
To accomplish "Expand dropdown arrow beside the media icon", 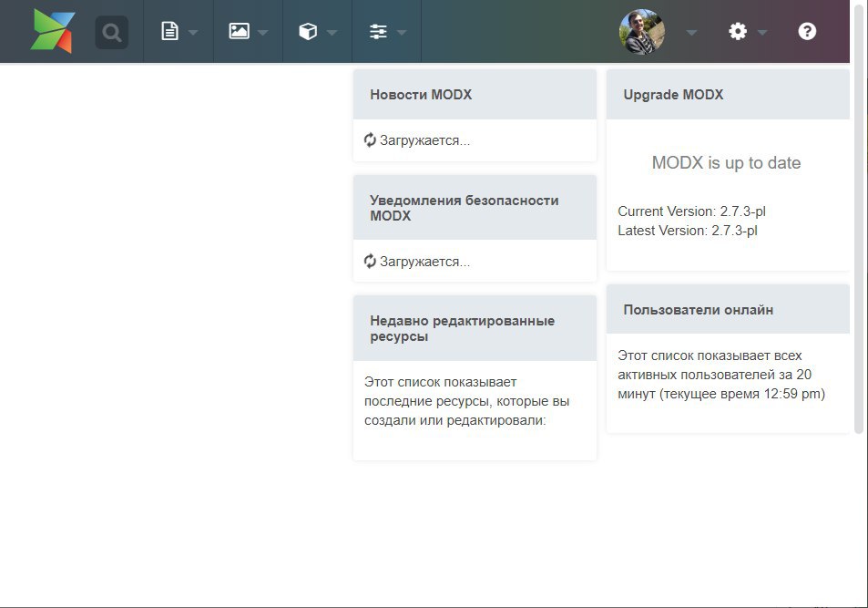I will point(263,33).
